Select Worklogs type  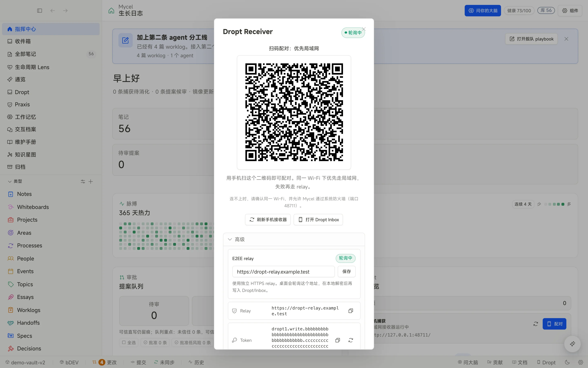tap(51, 310)
